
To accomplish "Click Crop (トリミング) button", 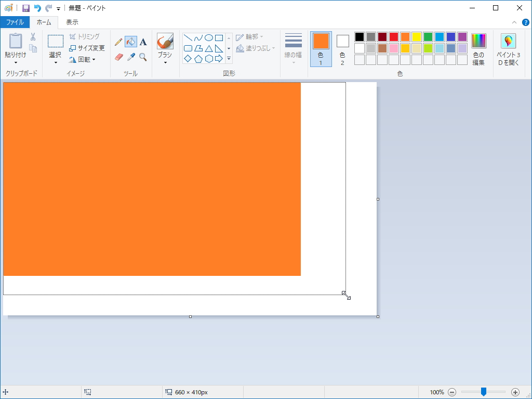I will (85, 37).
